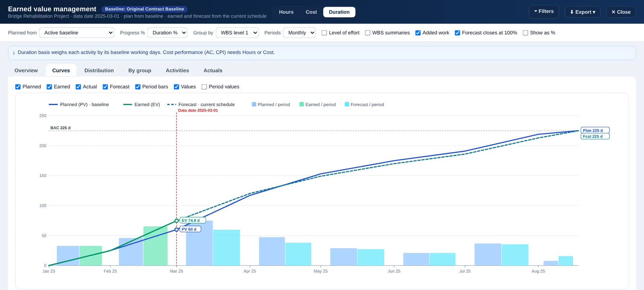
Task: Toggle the Forecast curve checkbox
Action: (105, 87)
